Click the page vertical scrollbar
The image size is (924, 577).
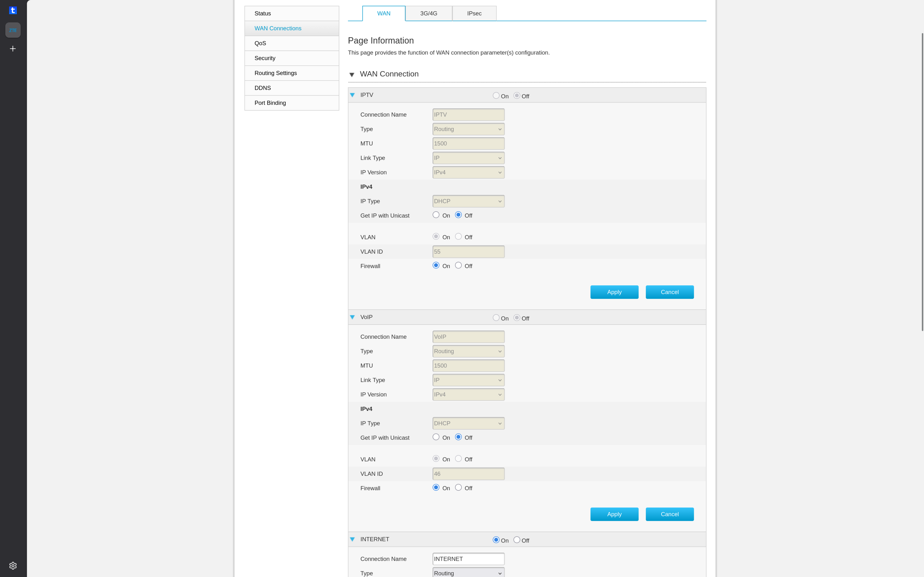click(922, 182)
